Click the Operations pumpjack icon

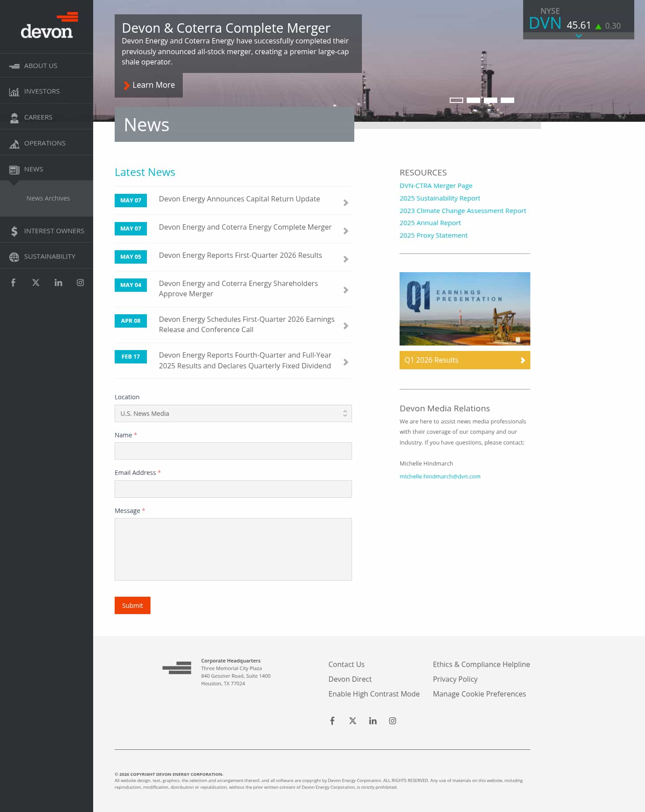click(x=14, y=144)
